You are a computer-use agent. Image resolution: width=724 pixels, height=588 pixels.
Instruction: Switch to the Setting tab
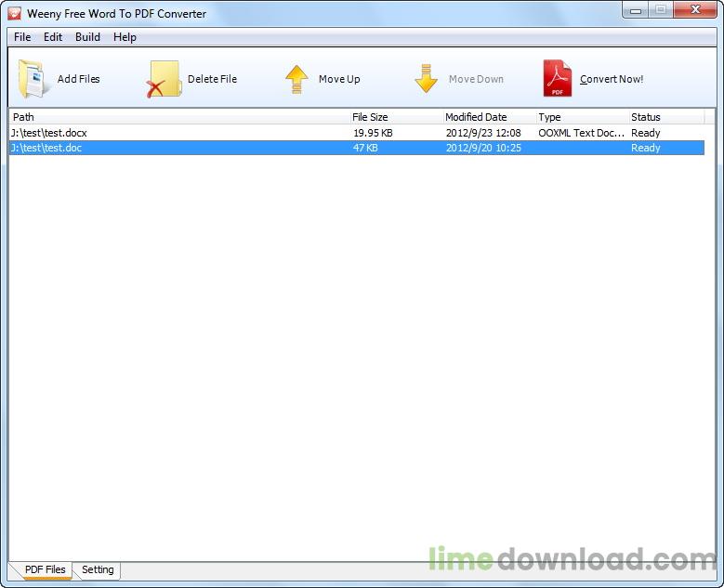(98, 569)
